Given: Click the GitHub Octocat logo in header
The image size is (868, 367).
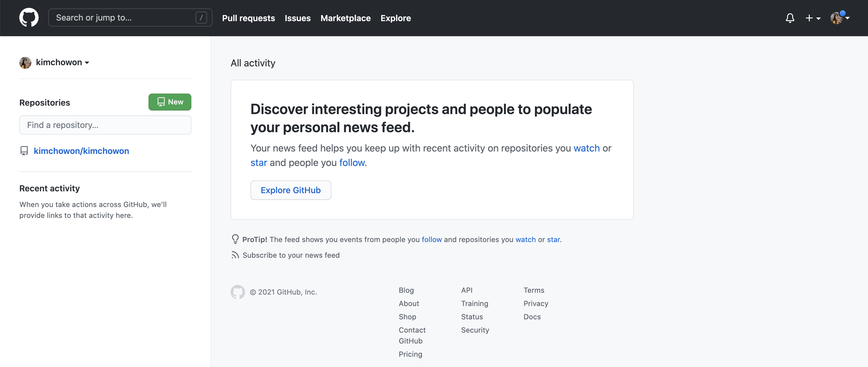Looking at the screenshot, I should click(29, 18).
